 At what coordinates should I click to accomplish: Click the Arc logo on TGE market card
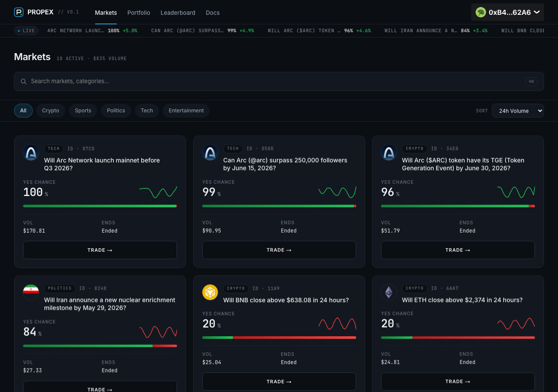pos(389,152)
